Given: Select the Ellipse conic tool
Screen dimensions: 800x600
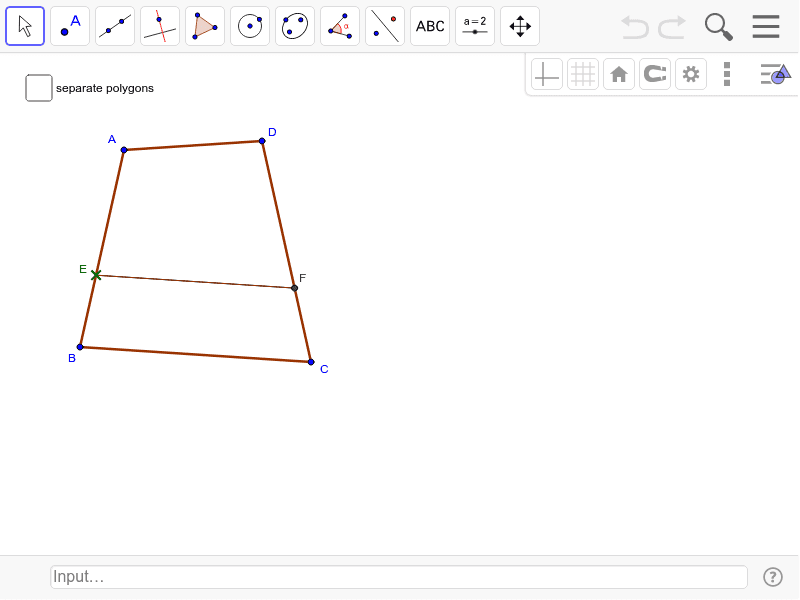Looking at the screenshot, I should 295,26.
